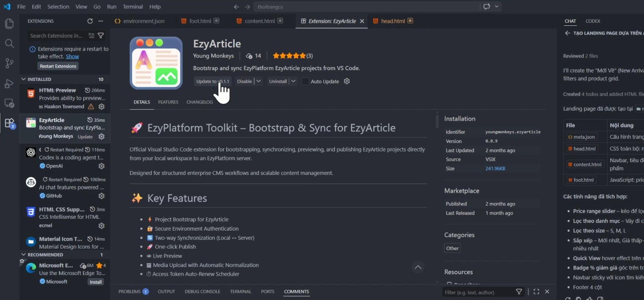Screen dimensions: 644x300
Task: Open Remote Explorer view in activity bar
Action: [9, 103]
